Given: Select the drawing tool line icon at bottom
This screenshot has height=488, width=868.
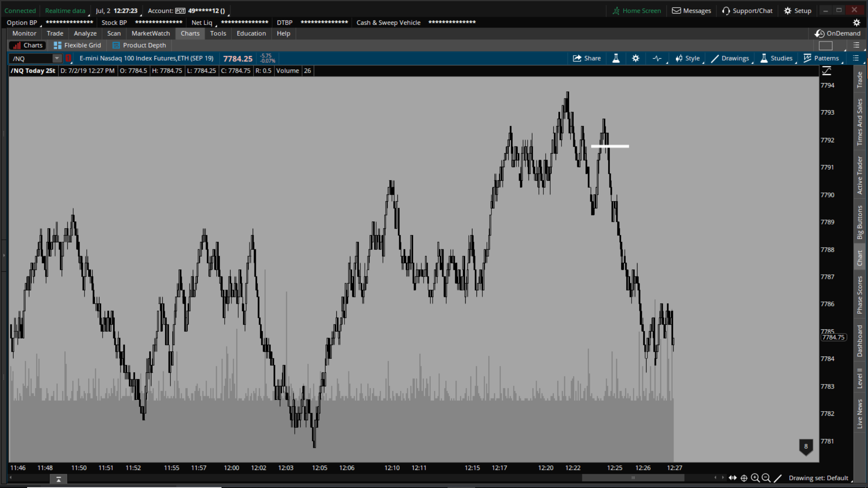Looking at the screenshot, I should click(x=778, y=478).
